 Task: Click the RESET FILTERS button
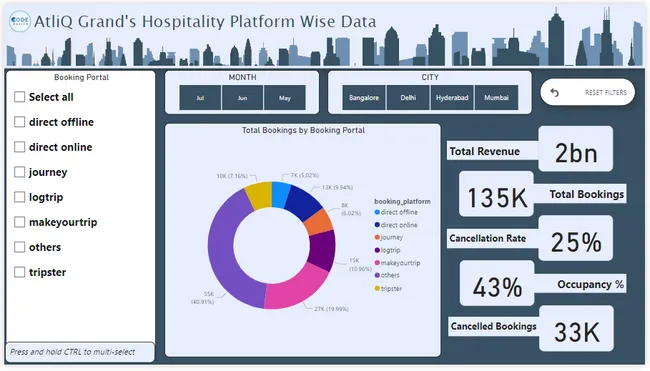[588, 92]
